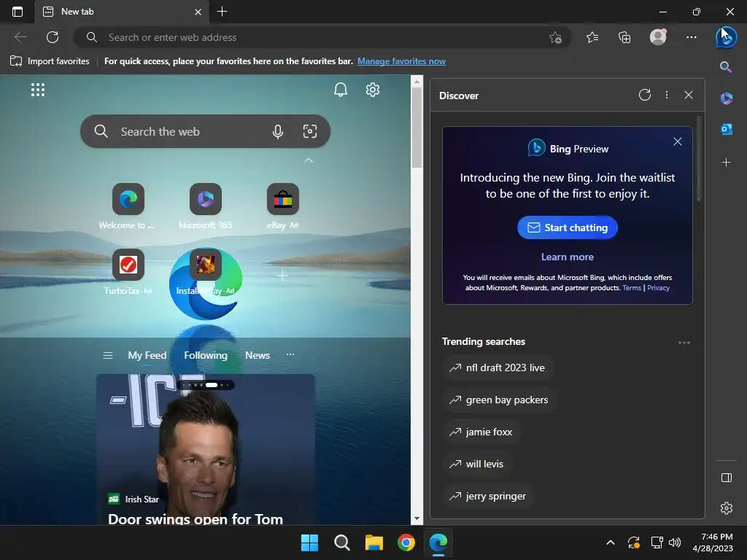Switch to the My Feed tab

pyautogui.click(x=147, y=355)
